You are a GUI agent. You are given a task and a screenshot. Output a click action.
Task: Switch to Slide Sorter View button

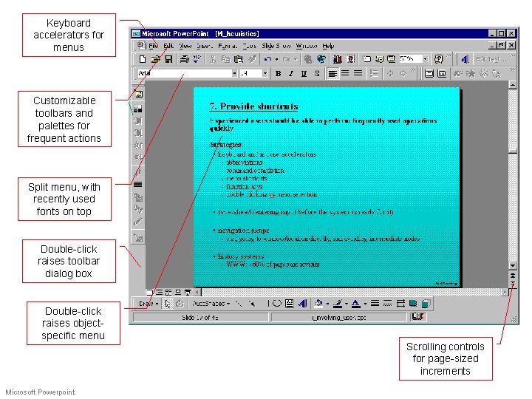[x=168, y=292]
